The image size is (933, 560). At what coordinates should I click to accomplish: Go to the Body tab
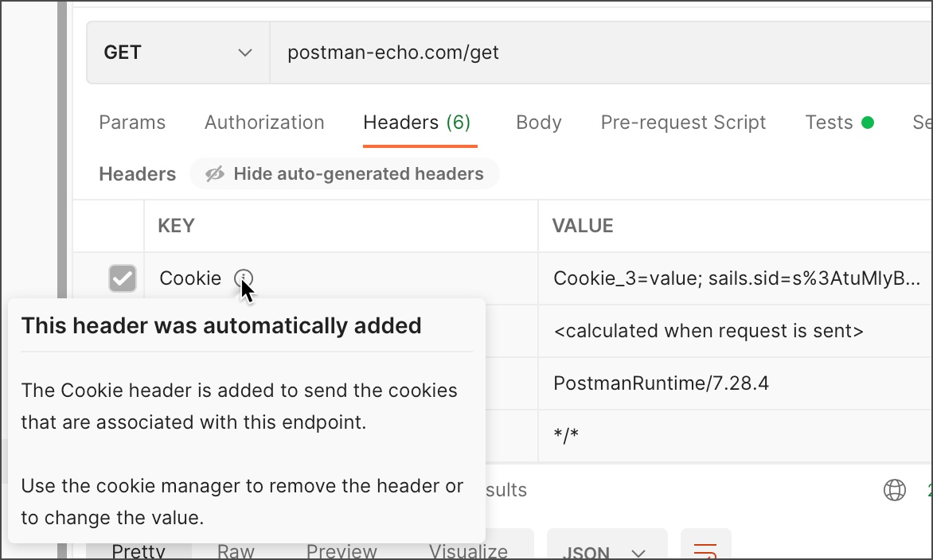(x=539, y=122)
